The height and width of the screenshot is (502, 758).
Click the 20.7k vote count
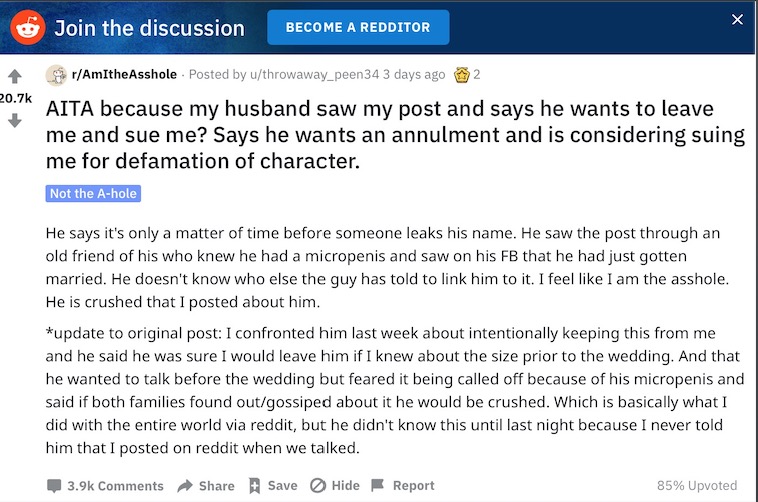pos(15,98)
